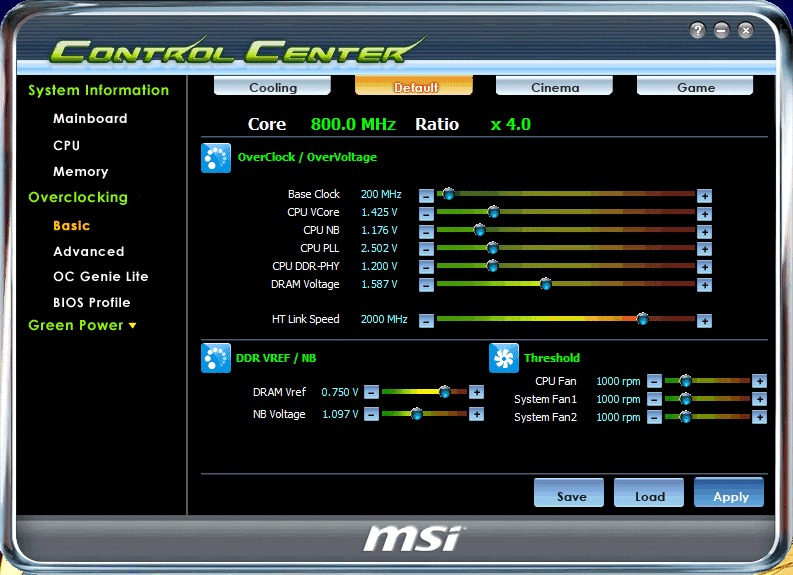Decrease CPU Fan threshold with minus button
The height and width of the screenshot is (575, 793).
pyautogui.click(x=654, y=381)
